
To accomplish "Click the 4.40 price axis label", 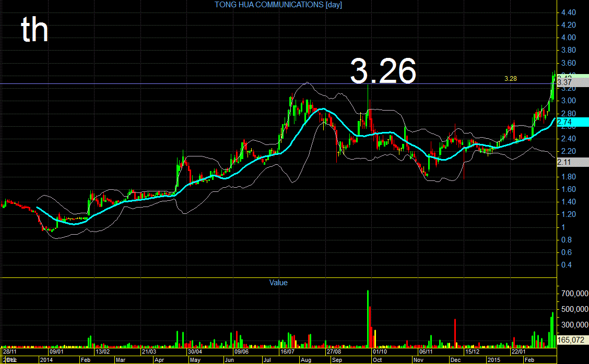I will coord(568,13).
